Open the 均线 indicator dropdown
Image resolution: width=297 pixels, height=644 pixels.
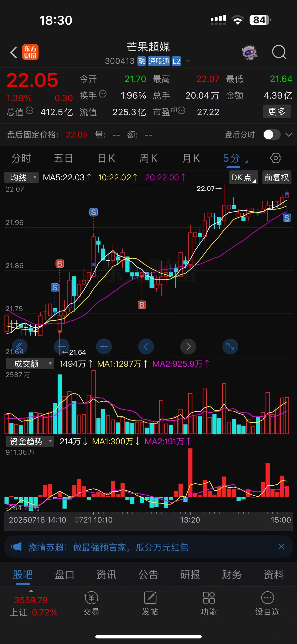22,177
